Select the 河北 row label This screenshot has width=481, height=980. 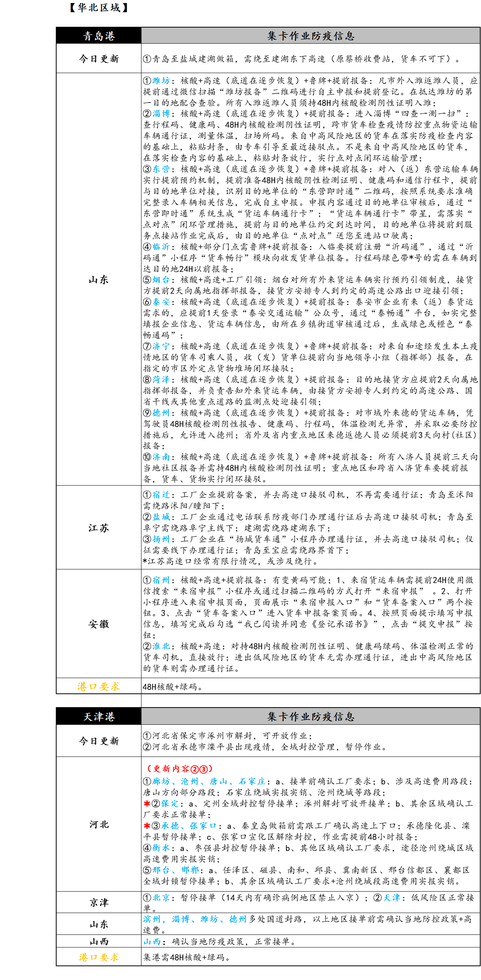point(99,824)
